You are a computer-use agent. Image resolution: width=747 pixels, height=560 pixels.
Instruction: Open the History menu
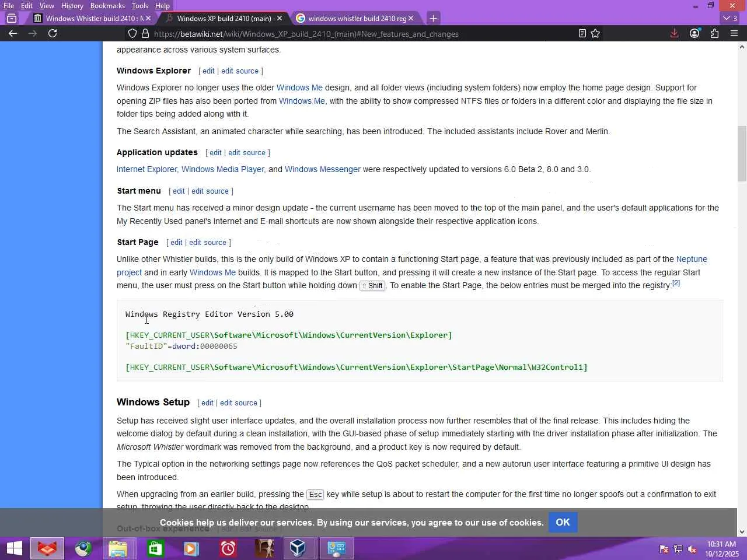(x=72, y=6)
